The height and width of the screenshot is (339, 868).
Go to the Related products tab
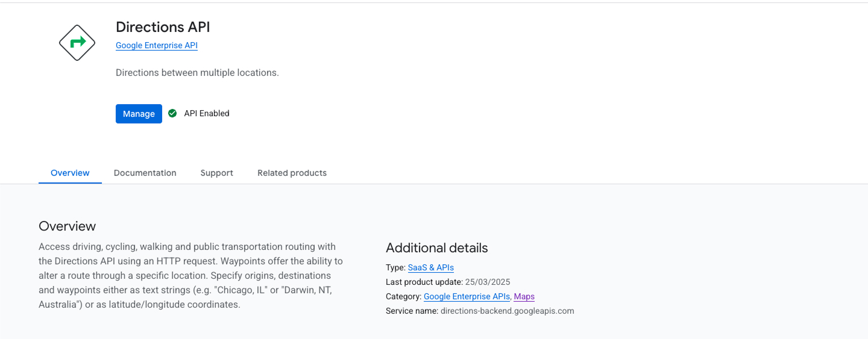point(292,173)
